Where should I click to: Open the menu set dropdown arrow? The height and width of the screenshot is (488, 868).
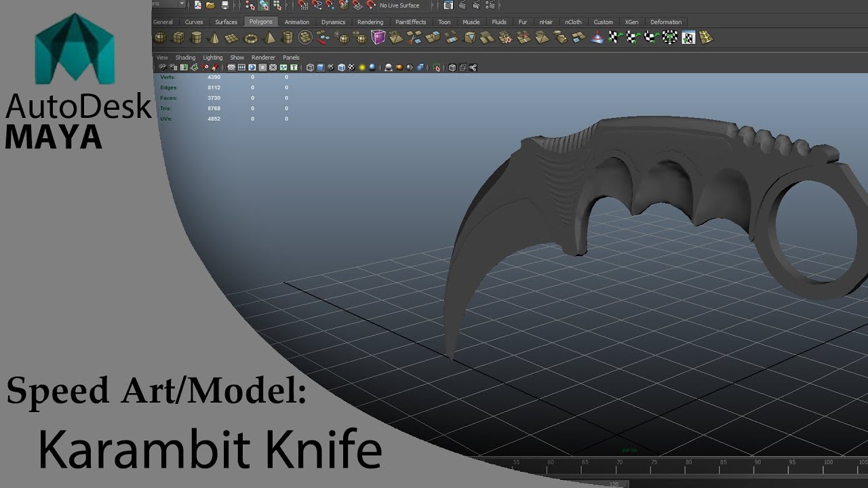pos(182,4)
